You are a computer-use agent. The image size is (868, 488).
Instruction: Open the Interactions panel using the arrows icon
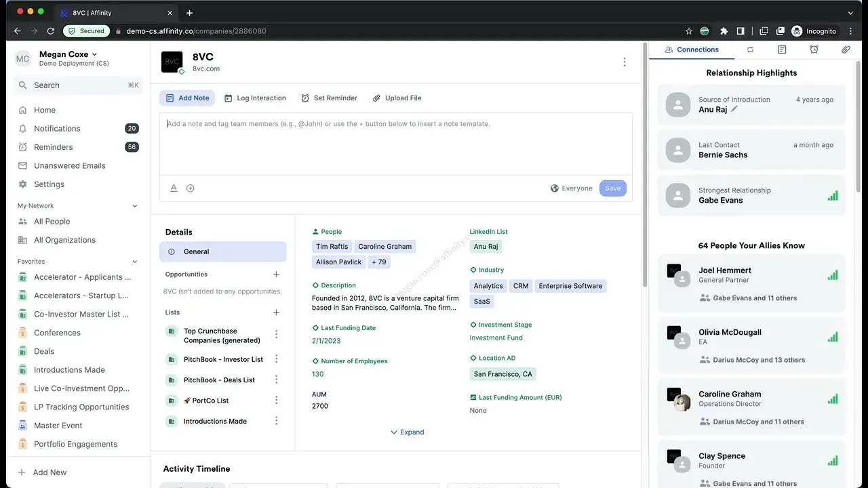coord(750,49)
